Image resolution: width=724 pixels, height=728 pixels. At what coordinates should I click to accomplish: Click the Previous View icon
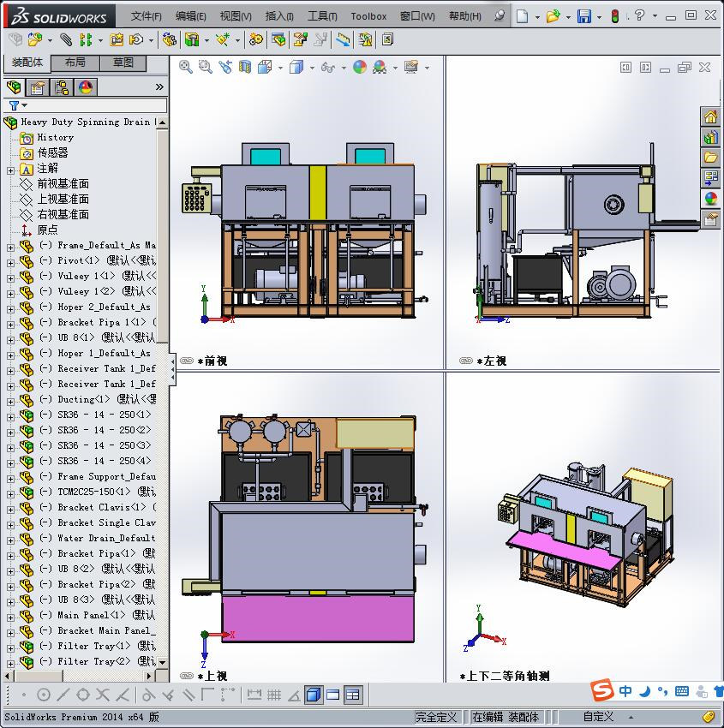click(225, 68)
